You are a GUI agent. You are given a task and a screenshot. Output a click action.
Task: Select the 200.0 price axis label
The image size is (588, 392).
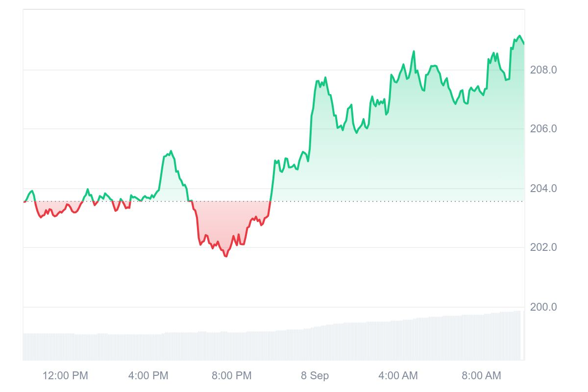(x=543, y=307)
